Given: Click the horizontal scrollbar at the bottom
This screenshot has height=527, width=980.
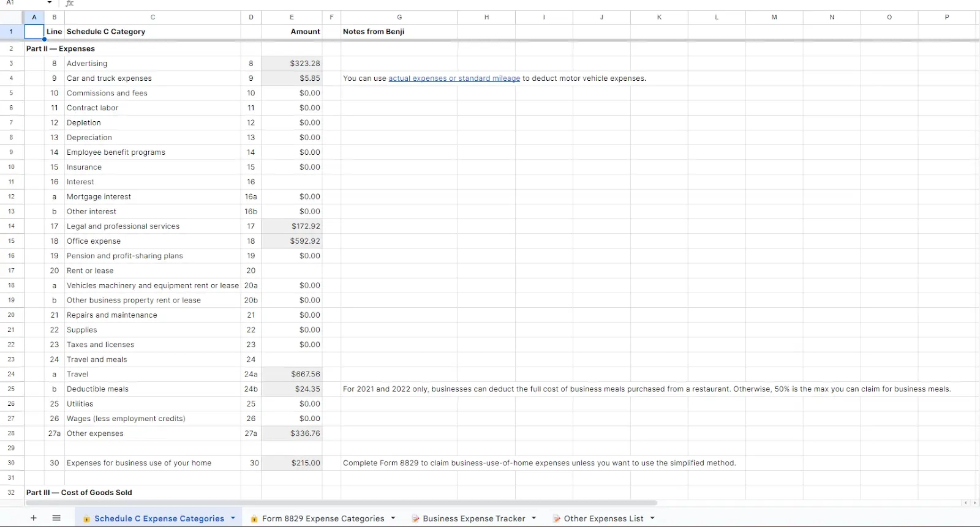Looking at the screenshot, I should tap(341, 503).
